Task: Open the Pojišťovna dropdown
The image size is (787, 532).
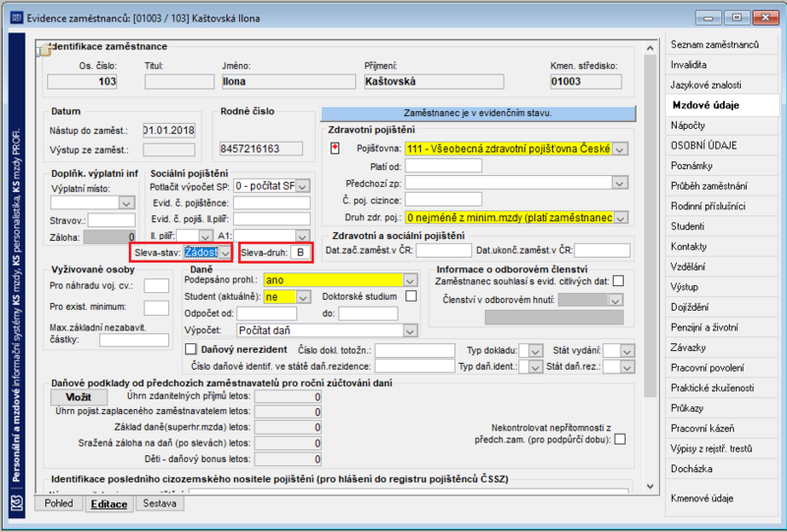Action: (620, 149)
